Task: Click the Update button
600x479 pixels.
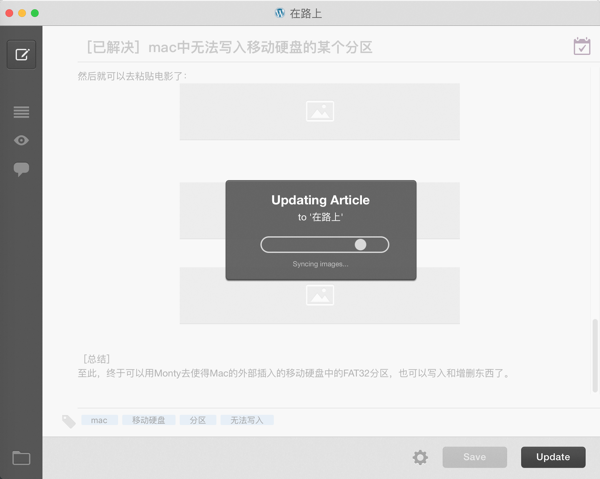Action: pyautogui.click(x=553, y=457)
